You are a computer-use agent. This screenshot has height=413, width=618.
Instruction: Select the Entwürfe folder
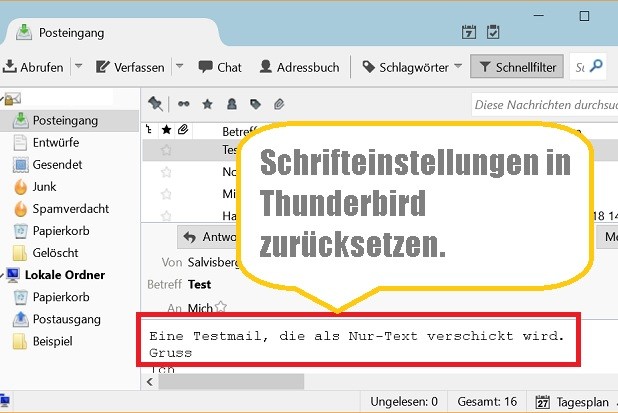point(56,142)
